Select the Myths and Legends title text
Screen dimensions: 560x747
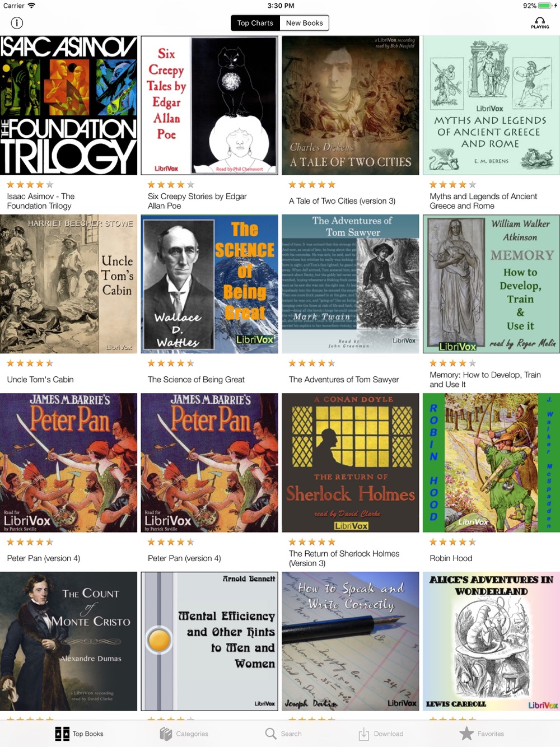pyautogui.click(x=483, y=201)
